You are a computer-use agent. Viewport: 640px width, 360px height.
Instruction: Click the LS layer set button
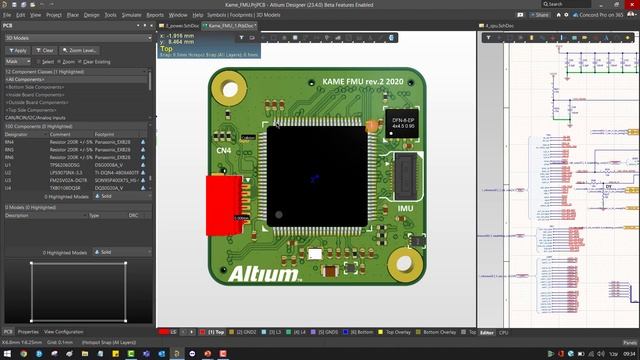pos(169,332)
